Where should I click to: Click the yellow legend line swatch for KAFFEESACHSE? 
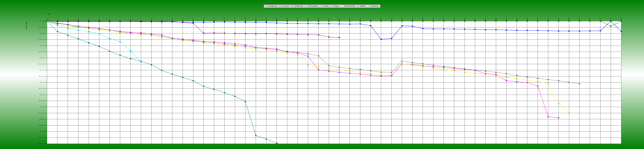342,6
